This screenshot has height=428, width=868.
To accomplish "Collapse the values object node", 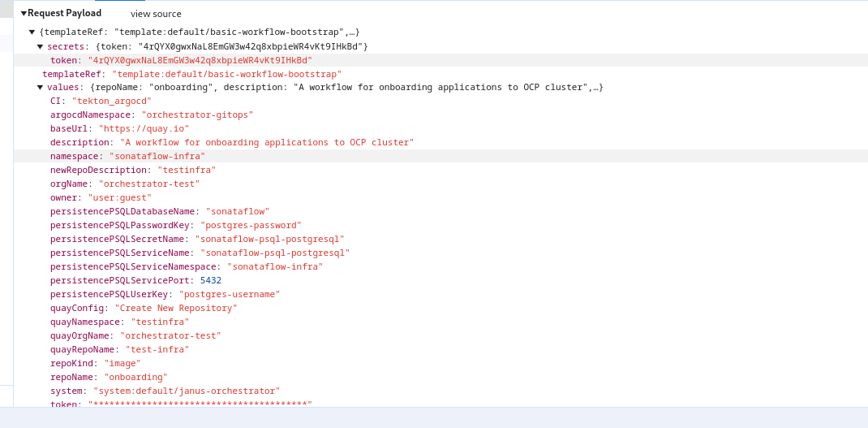I will [x=40, y=88].
